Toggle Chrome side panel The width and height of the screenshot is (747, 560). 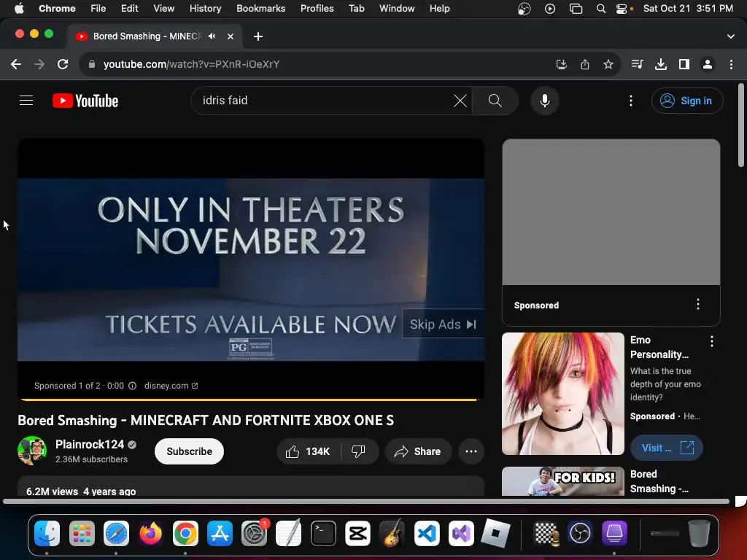coord(684,64)
